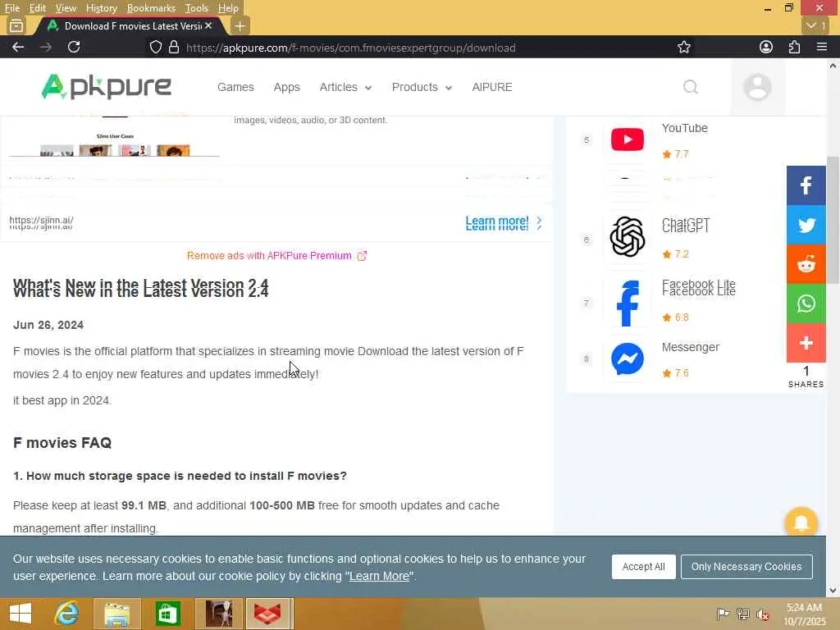Image resolution: width=840 pixels, height=630 pixels.
Task: Share on Twitter via the bird button
Action: pyautogui.click(x=806, y=225)
